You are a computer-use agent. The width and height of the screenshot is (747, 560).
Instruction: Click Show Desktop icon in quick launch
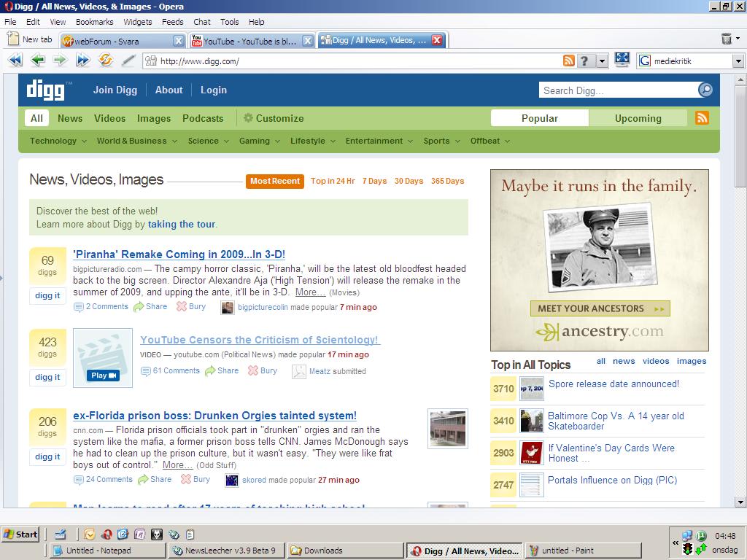click(x=60, y=534)
